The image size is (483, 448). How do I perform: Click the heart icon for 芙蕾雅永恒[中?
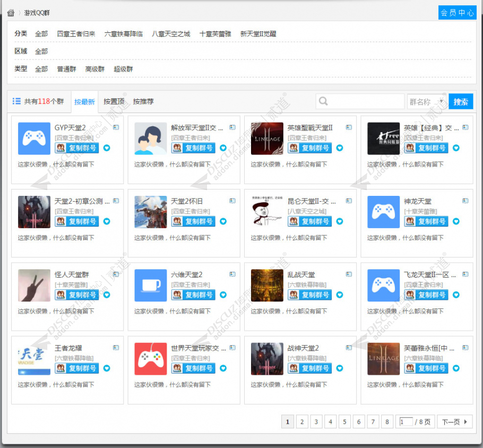[x=456, y=368]
